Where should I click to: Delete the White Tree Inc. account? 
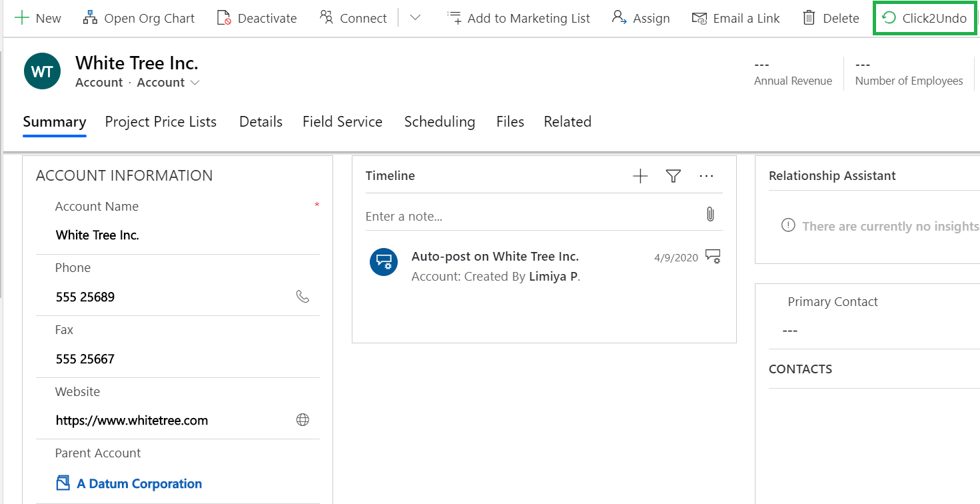(x=830, y=17)
